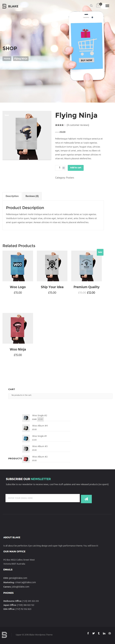Open the Tumblr icon in footer

coord(99,633)
